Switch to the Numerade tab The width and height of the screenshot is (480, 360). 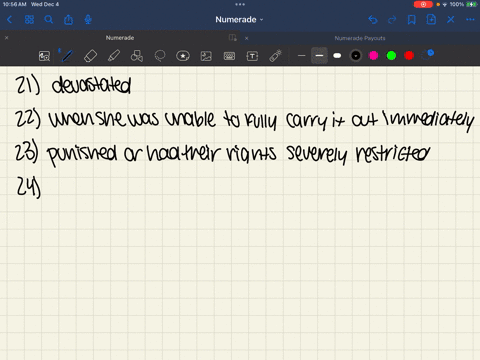coord(120,38)
